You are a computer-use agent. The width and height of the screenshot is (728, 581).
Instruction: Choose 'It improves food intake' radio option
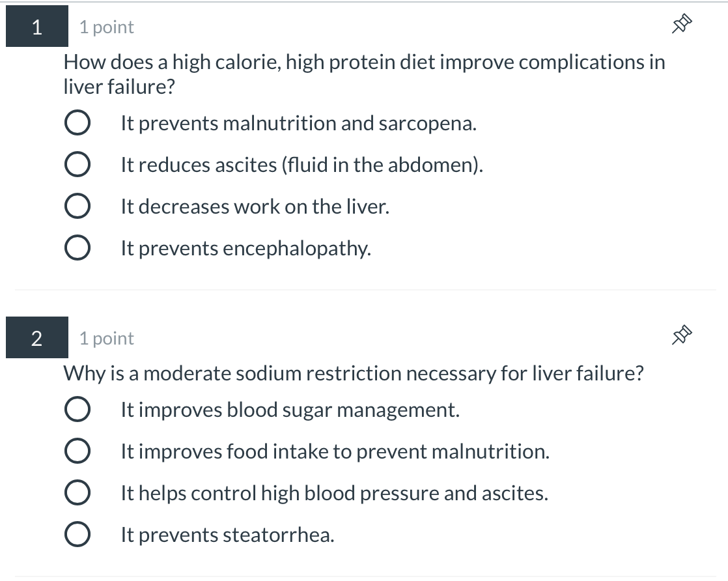(x=77, y=452)
